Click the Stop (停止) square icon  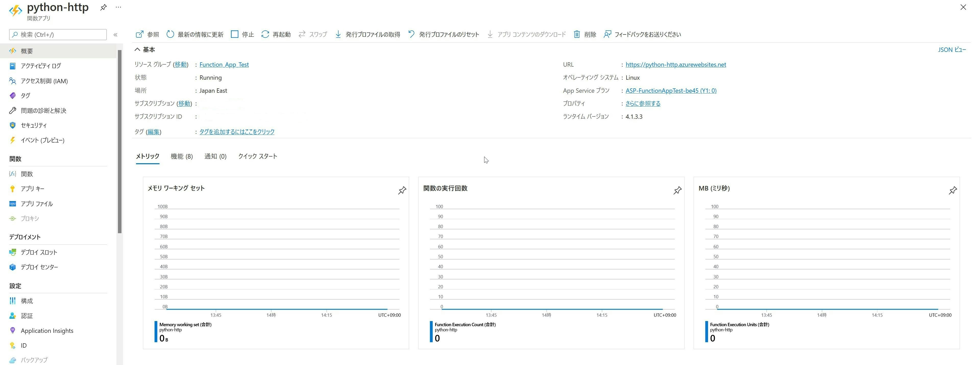(235, 34)
